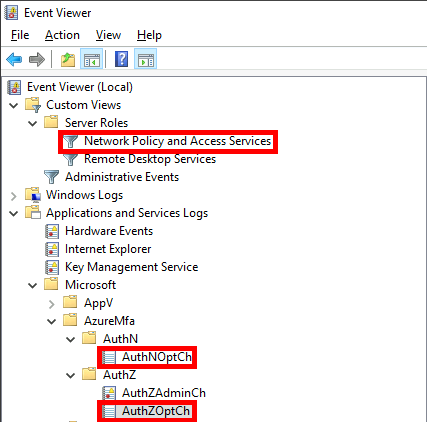Select the Server Roles label
The width and height of the screenshot is (427, 422).
pos(96,123)
